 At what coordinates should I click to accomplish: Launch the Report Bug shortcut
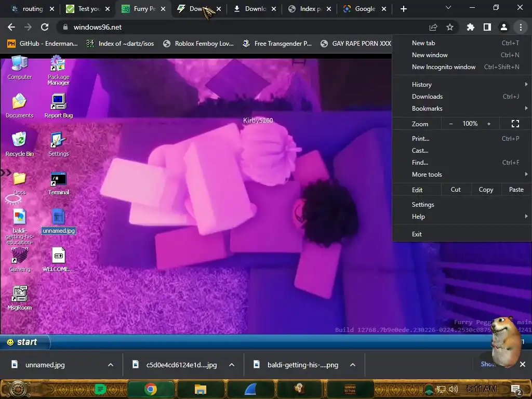[58, 106]
